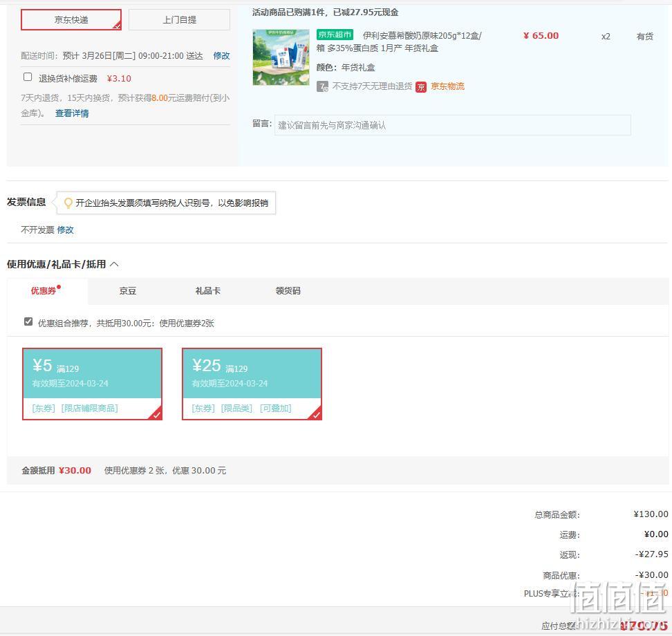Click 返现 value -¥27.95

click(x=651, y=554)
